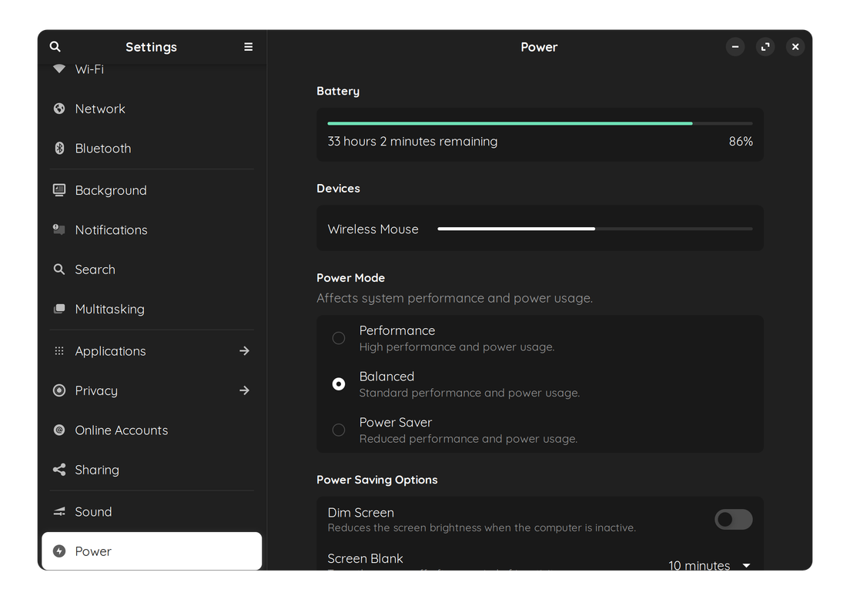This screenshot has width=850, height=616.
Task: Click the battery level progress bar
Action: (540, 124)
